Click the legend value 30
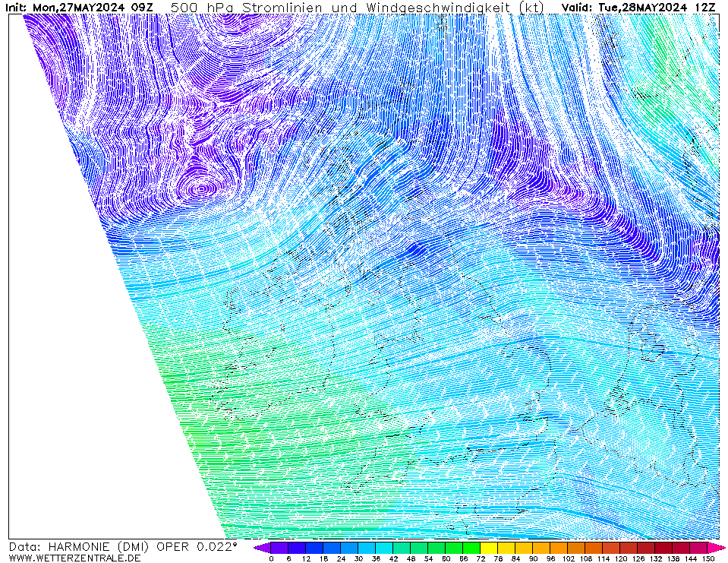This screenshot has width=728, height=563. (x=358, y=558)
